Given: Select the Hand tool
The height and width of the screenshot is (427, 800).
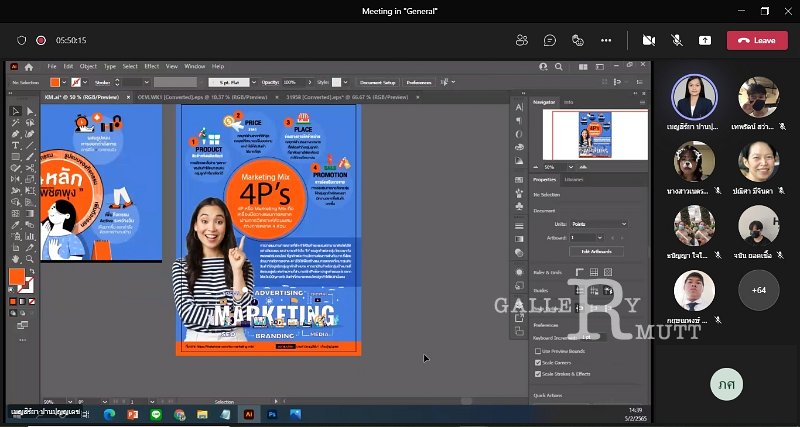Looking at the screenshot, I should click(15, 259).
